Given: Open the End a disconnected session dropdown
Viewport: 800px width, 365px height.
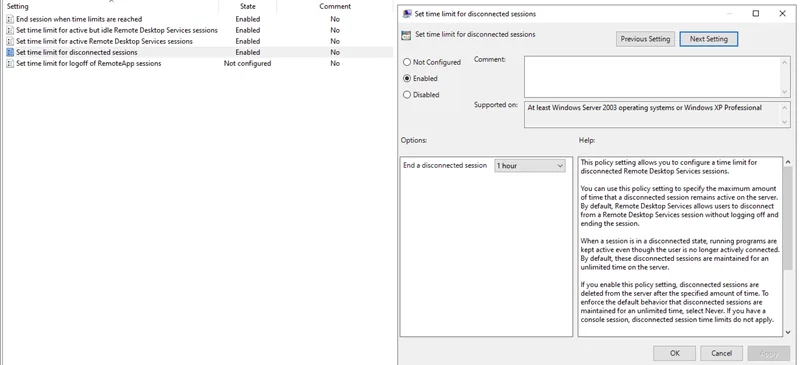Looking at the screenshot, I should [530, 166].
